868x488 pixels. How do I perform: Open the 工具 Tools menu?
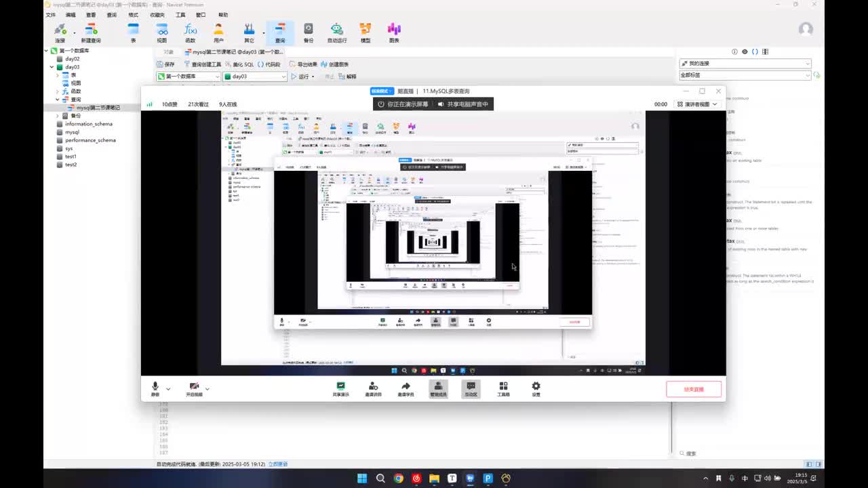[x=180, y=15]
